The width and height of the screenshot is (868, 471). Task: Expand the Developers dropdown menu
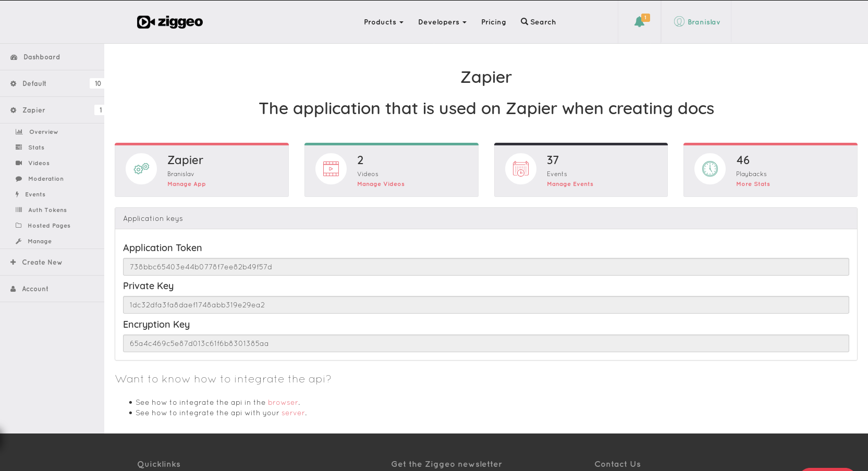pyautogui.click(x=442, y=22)
